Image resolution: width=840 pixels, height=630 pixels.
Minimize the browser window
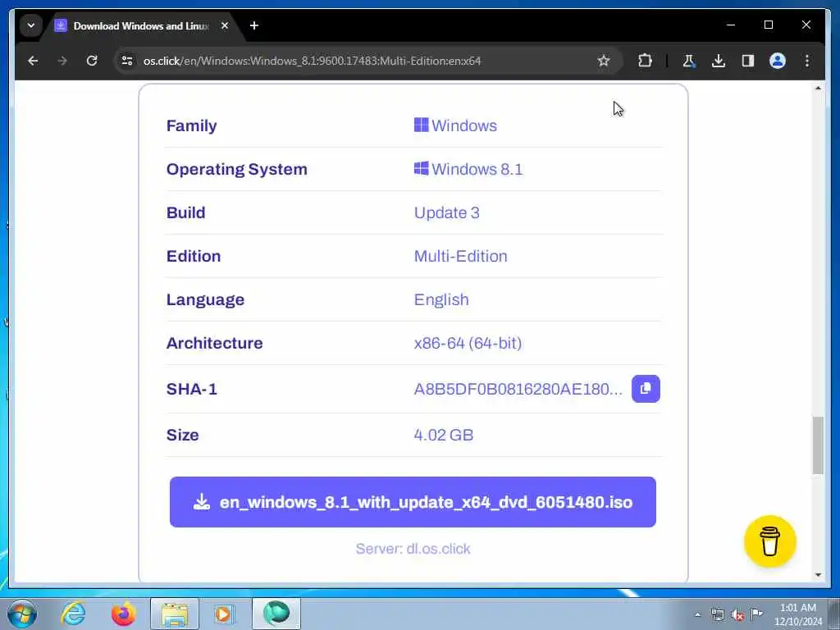[731, 25]
